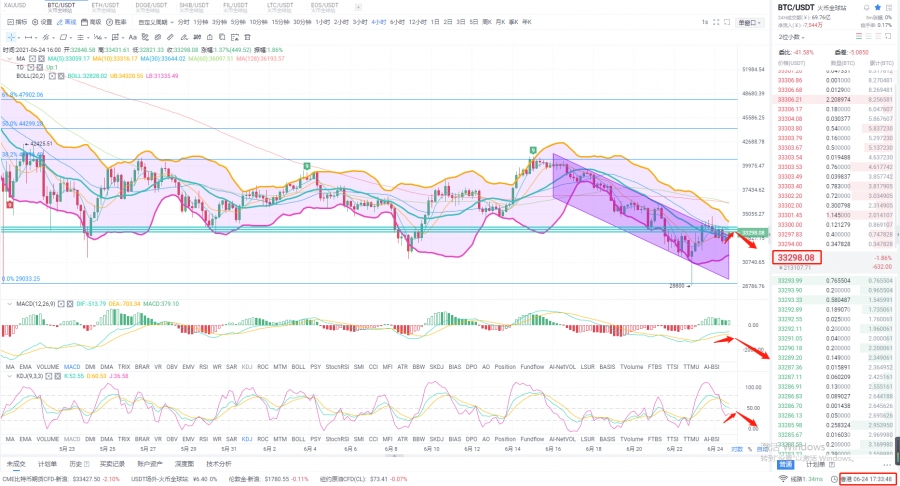Switch to the ETH/USDT tab
900x486 pixels.
[x=106, y=5]
